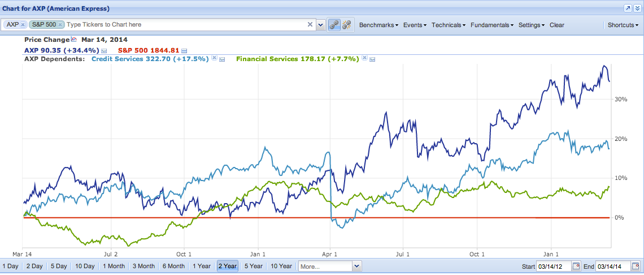
Task: Clear the ticker input with the X
Action: [310, 25]
